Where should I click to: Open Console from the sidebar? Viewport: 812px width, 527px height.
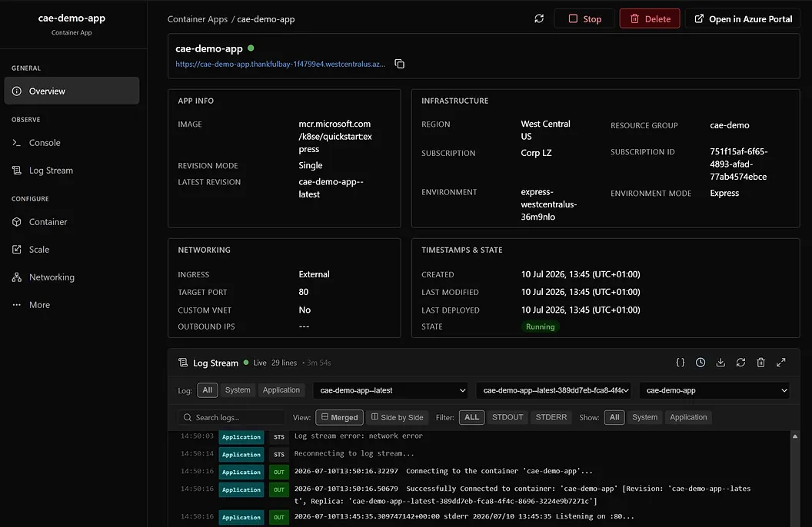pyautogui.click(x=72, y=143)
